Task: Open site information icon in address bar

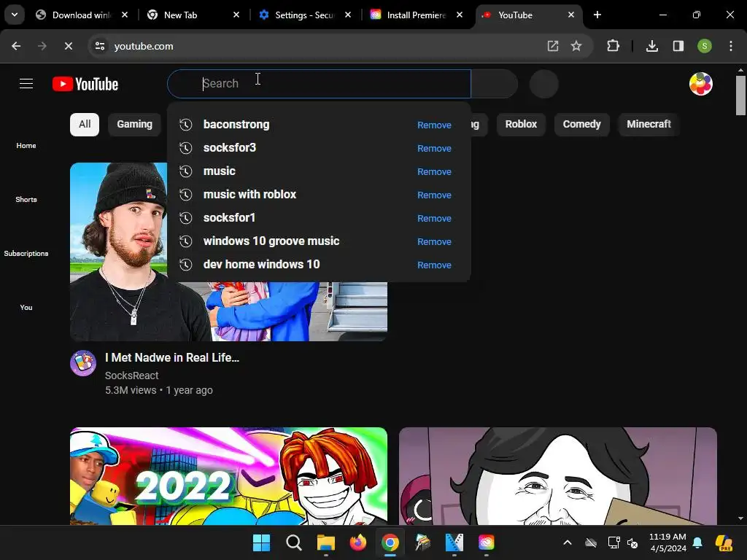Action: (x=100, y=46)
